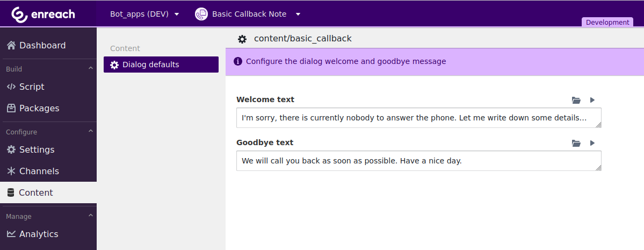Play the Goodbye text audio
This screenshot has height=250, width=644.
click(x=592, y=143)
